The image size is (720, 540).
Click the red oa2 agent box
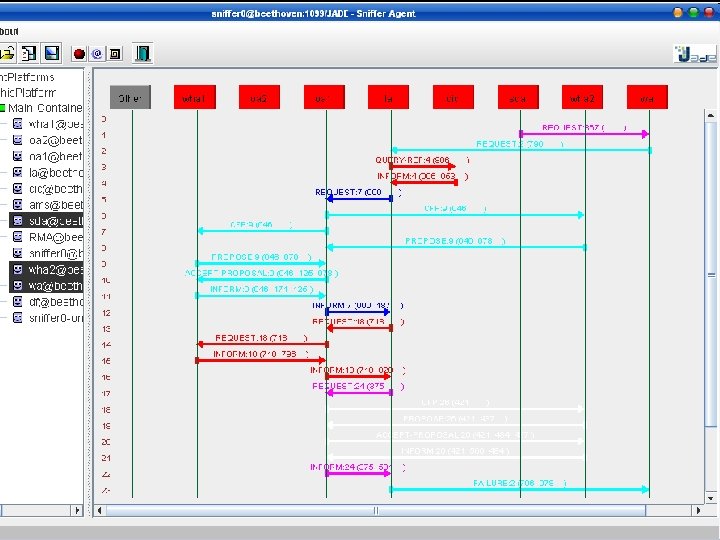tap(259, 97)
